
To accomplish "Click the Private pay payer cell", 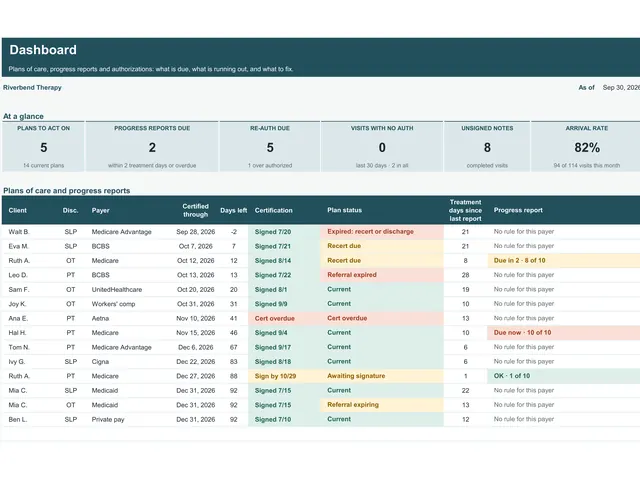I will tap(108, 420).
